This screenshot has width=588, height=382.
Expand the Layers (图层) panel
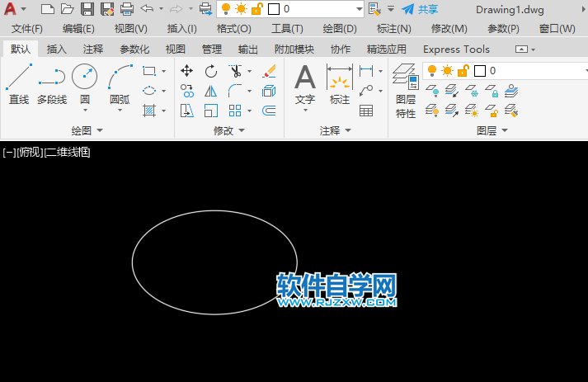492,130
